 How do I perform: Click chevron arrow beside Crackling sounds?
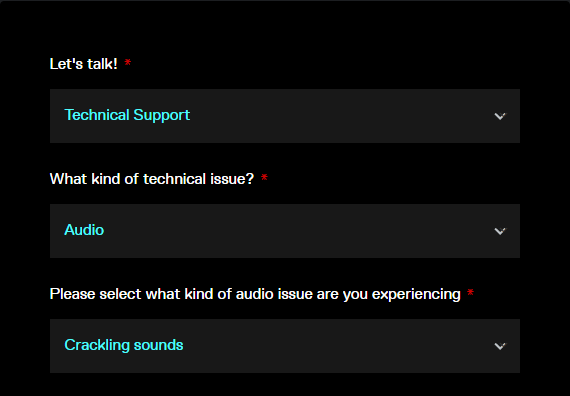(500, 346)
